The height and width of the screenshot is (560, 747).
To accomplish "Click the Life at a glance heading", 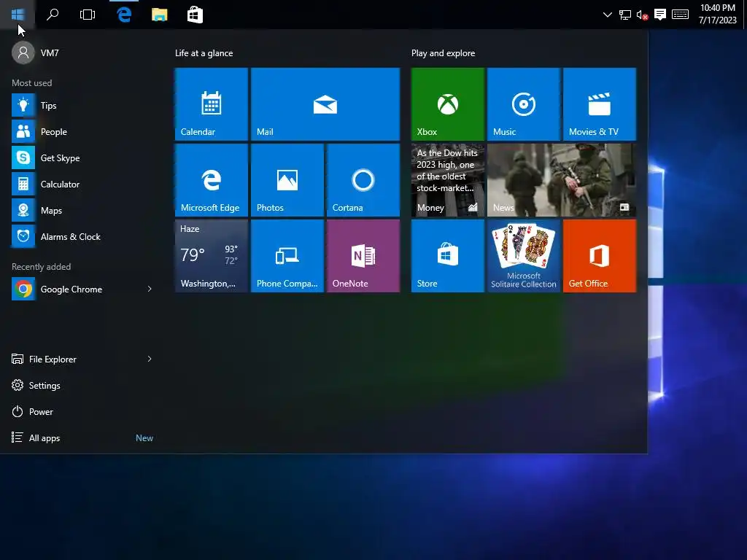I will (x=204, y=52).
